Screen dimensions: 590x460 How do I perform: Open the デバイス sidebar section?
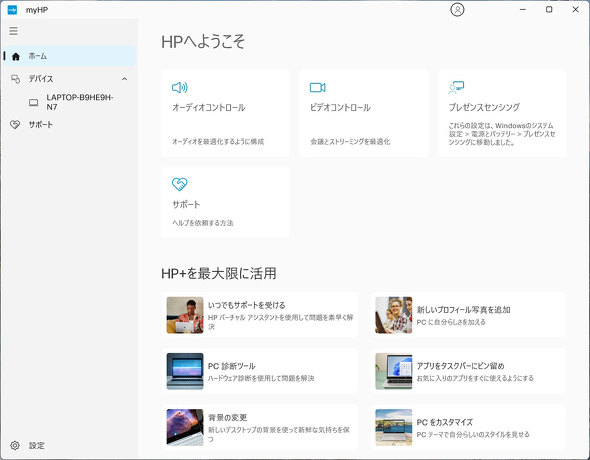point(70,79)
